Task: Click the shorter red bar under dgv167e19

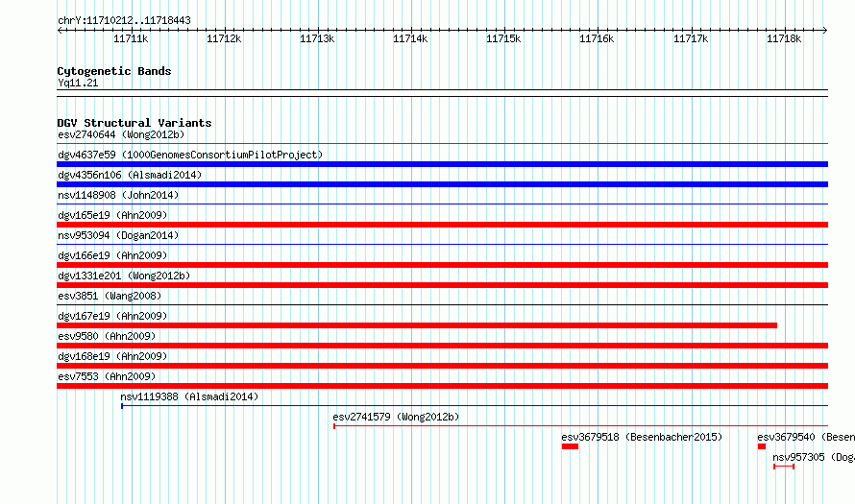Action: [x=417, y=325]
